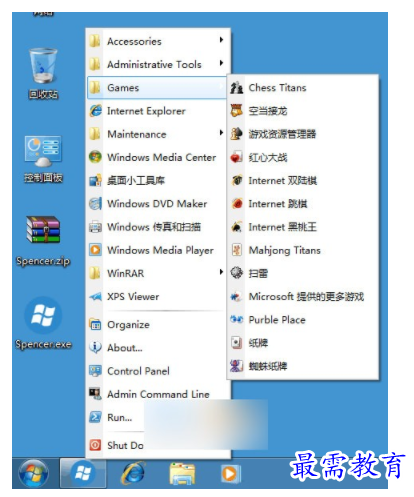Open the Recycle Bin desktop icon
Viewport: 414px width, 497px height.
coord(43,73)
